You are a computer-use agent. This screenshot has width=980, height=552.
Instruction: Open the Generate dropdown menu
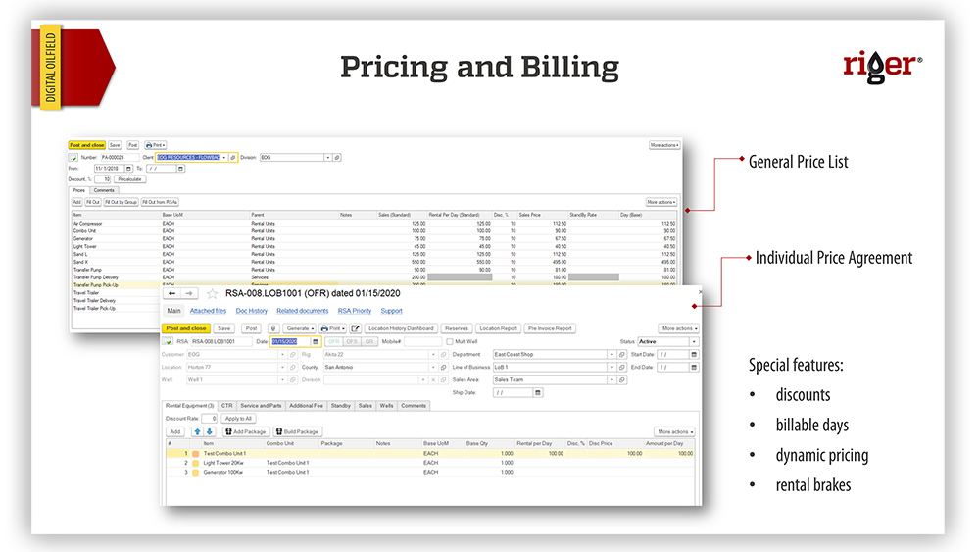point(300,328)
